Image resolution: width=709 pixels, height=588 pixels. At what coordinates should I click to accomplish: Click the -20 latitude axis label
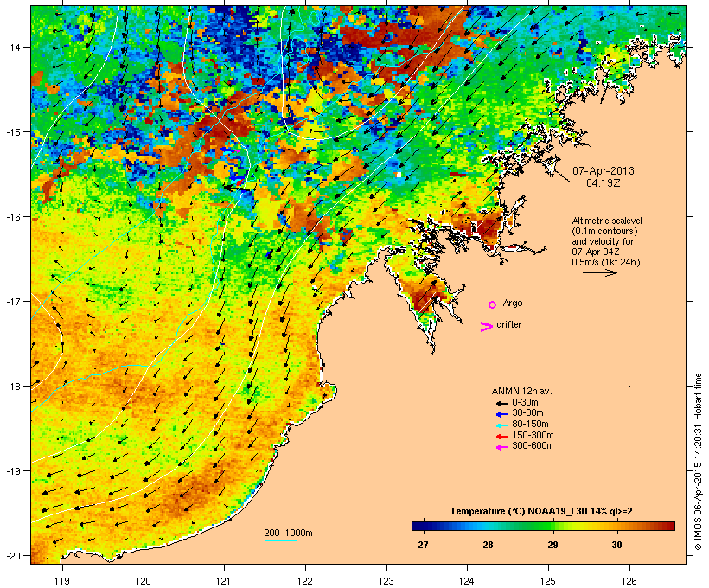coord(12,556)
